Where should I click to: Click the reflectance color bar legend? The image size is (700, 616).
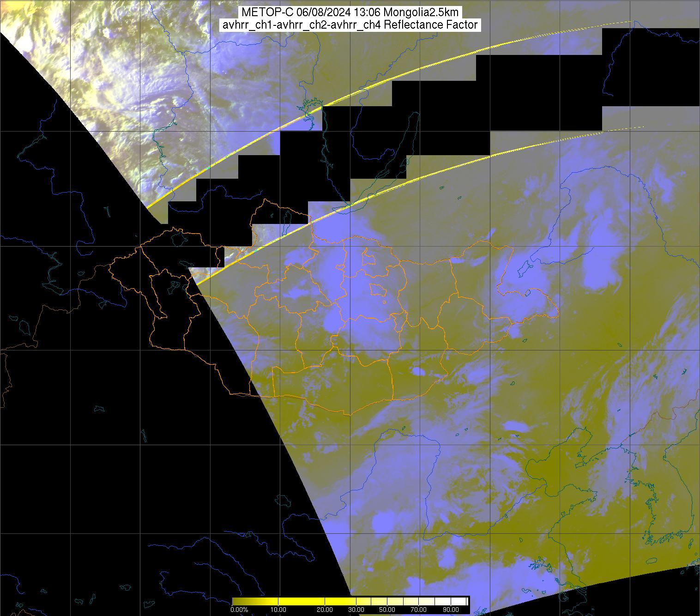pos(350,601)
